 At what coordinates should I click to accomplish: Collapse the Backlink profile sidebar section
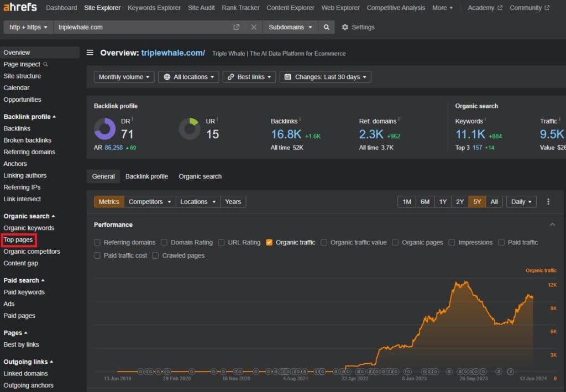[30, 117]
